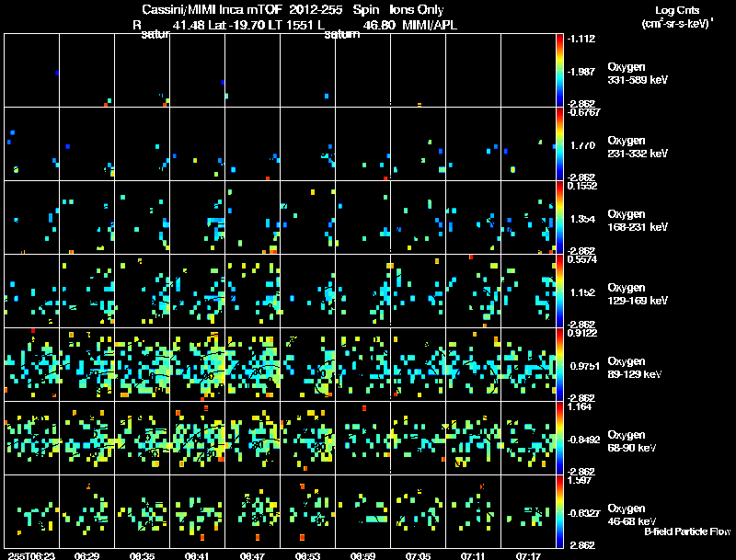Click the '-1.112' colorbar maximum value
Viewport: 736px width, 560px height.
pyautogui.click(x=581, y=39)
